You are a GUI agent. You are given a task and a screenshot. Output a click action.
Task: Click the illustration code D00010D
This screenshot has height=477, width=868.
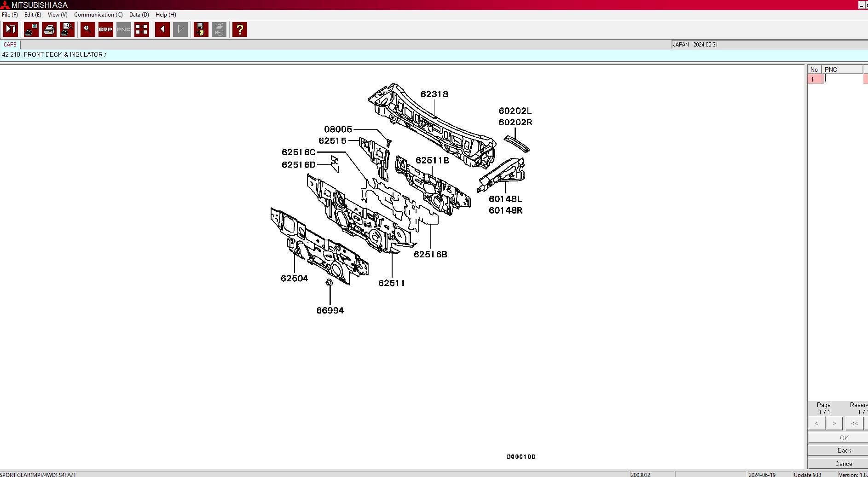click(521, 457)
